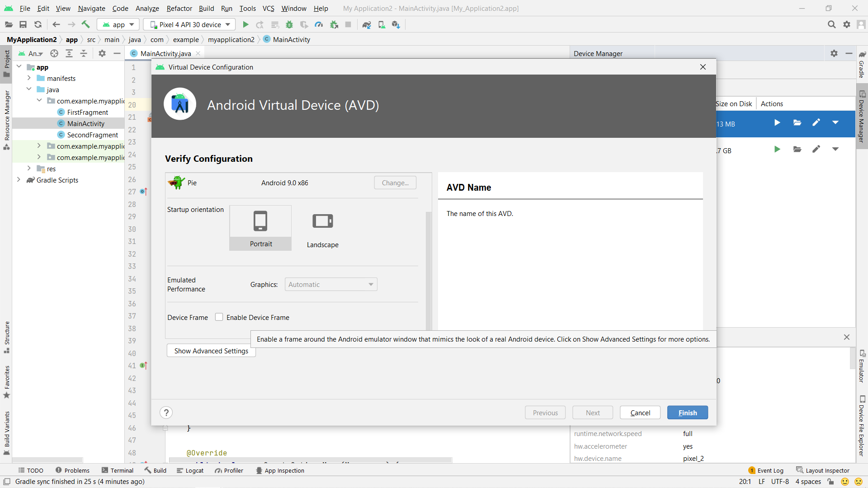Open the Device Manager toolbar icon
Screen dimensions: 868x488
[x=382, y=24]
